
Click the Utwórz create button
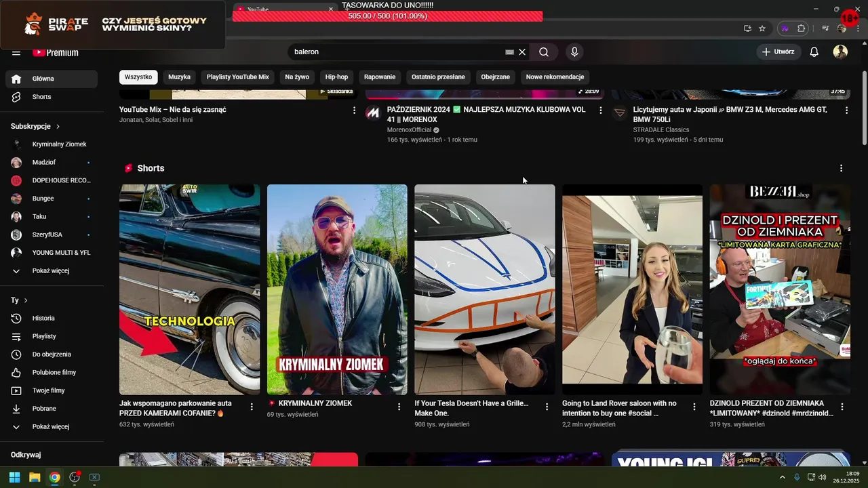tap(778, 52)
